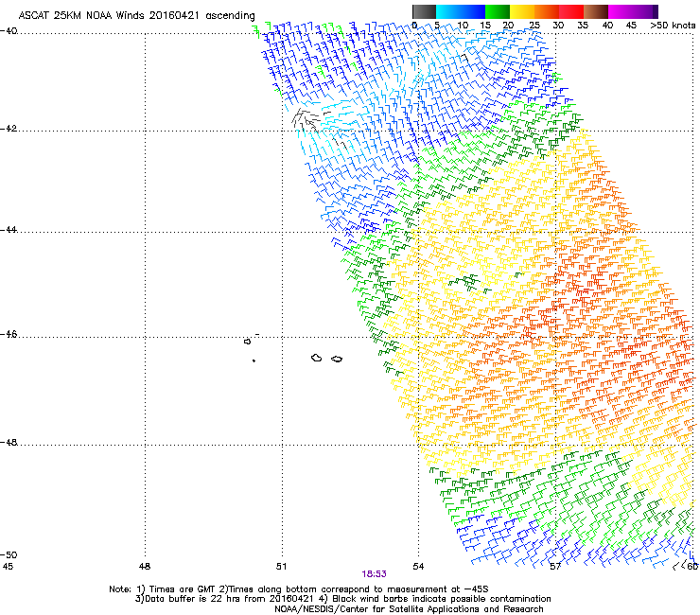Click the latitude label '-40'
This screenshot has height=615, width=700.
click(9, 31)
